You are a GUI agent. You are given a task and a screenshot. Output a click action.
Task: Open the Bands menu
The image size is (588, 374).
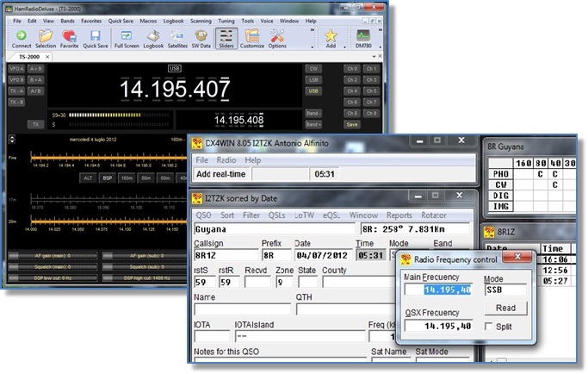tap(67, 21)
